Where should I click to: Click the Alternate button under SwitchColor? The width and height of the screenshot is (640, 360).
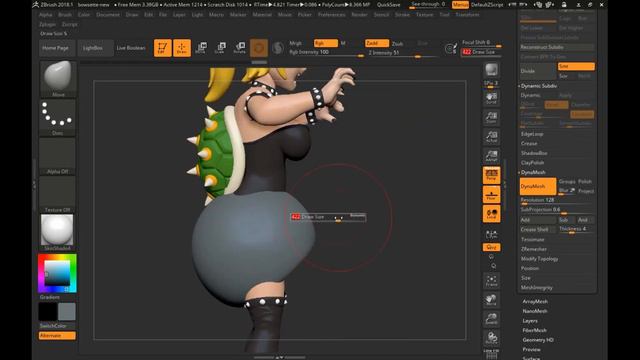[x=57, y=336]
